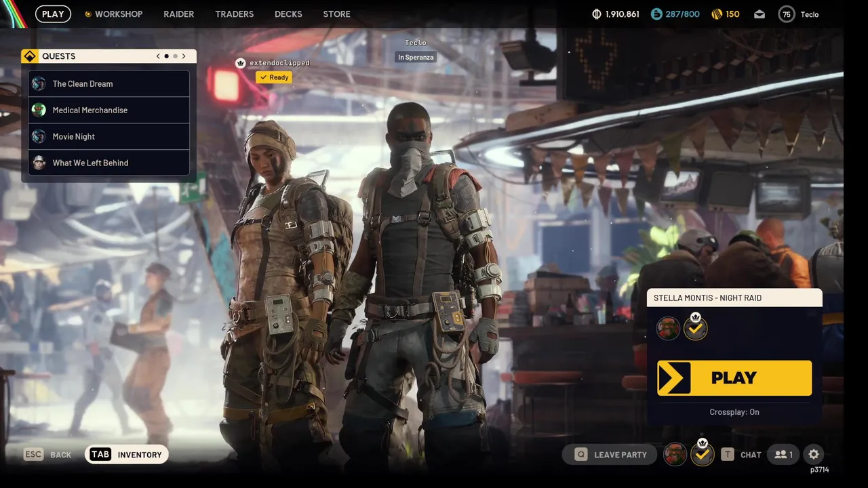Select the second quests page dot
The width and height of the screenshot is (868, 488).
click(x=175, y=56)
